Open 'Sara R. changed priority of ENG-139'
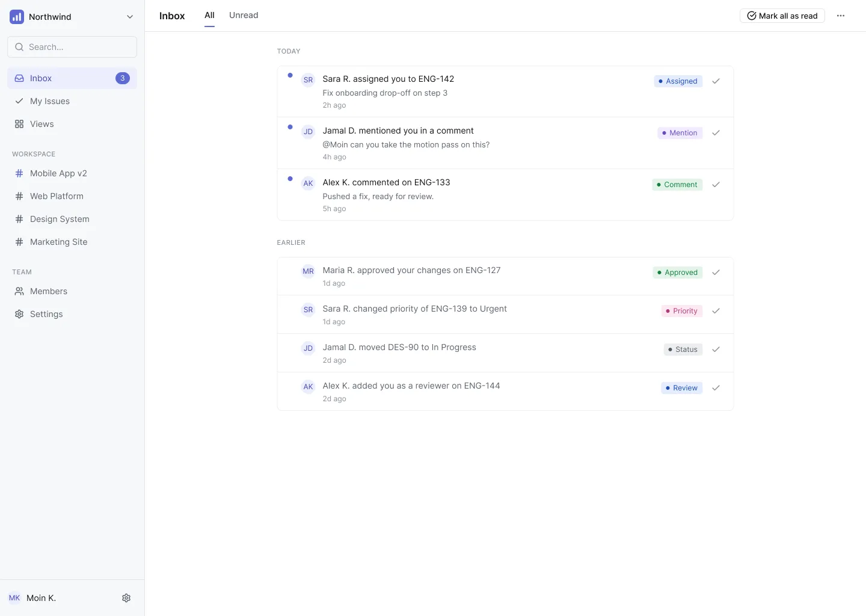Screen dimensions: 866x616 (505, 315)
